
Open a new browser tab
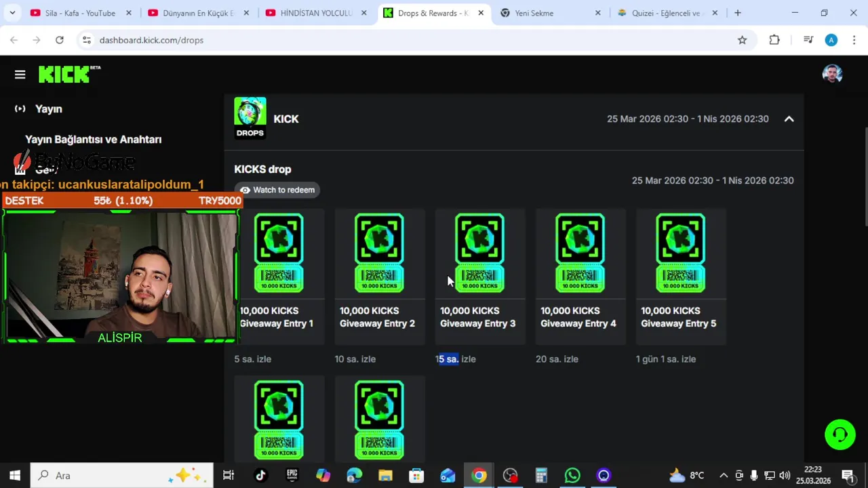(737, 13)
